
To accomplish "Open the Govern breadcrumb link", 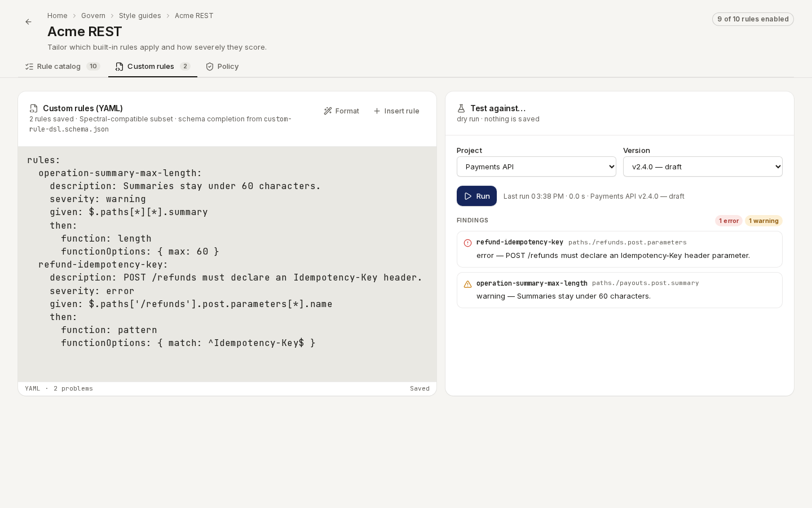I will point(93,16).
